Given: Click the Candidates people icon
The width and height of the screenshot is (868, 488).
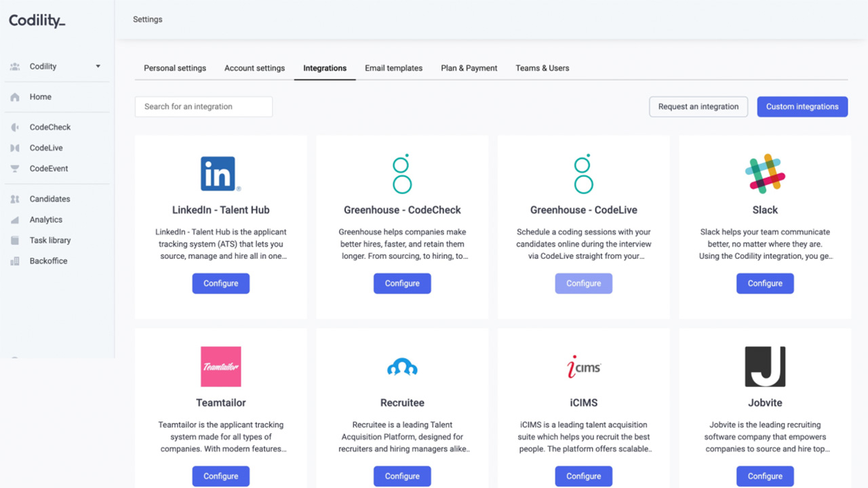Looking at the screenshot, I should pos(15,199).
